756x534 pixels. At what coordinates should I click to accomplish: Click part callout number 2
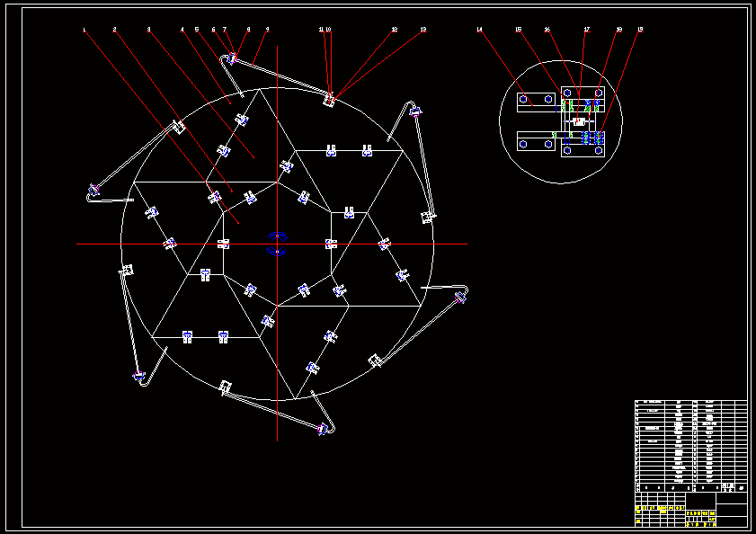(x=114, y=30)
